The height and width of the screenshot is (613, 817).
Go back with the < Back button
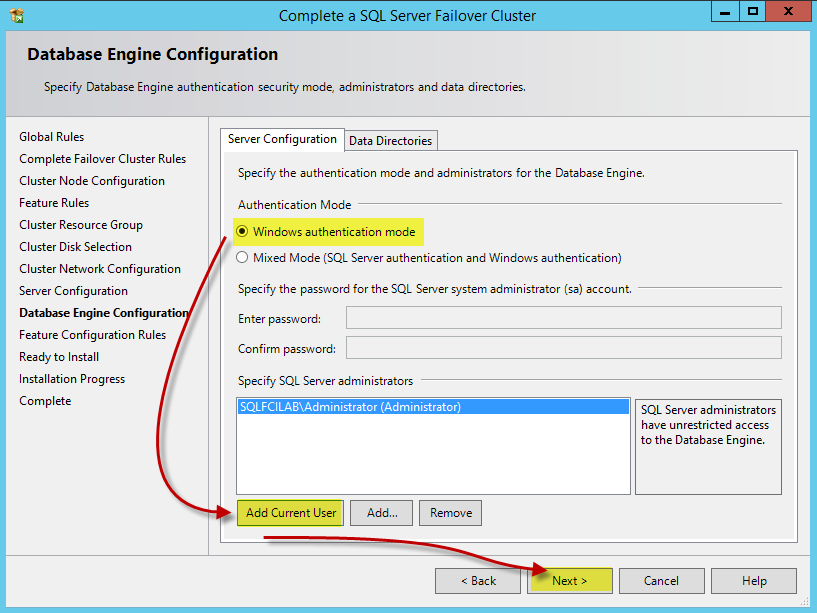[478, 581]
